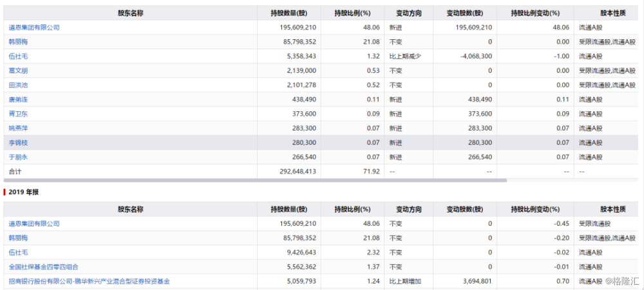
Task: Open 伍社毛 in the 2019 annual table
Action: 17,252
